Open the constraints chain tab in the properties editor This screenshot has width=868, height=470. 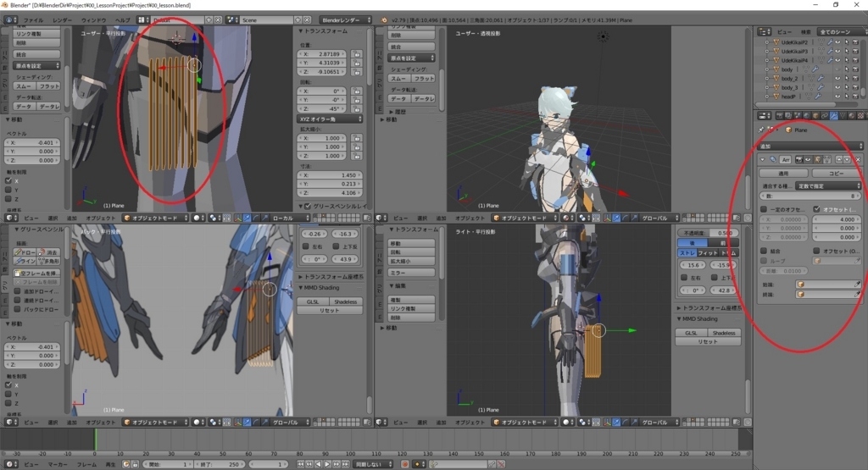tap(825, 115)
